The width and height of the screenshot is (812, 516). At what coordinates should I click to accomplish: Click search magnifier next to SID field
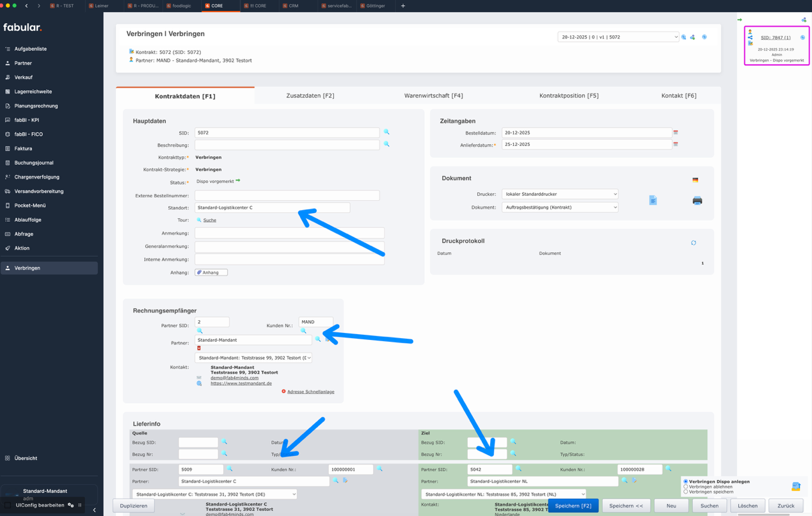386,132
